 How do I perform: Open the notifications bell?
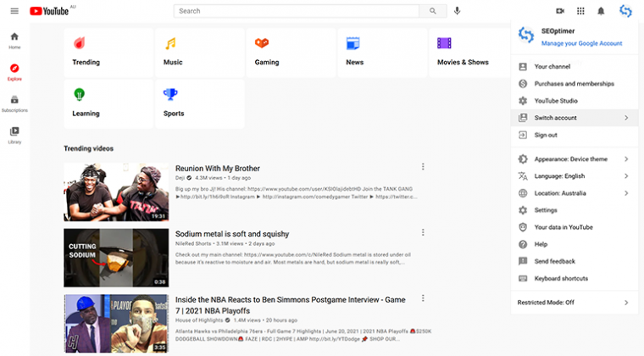coord(601,11)
